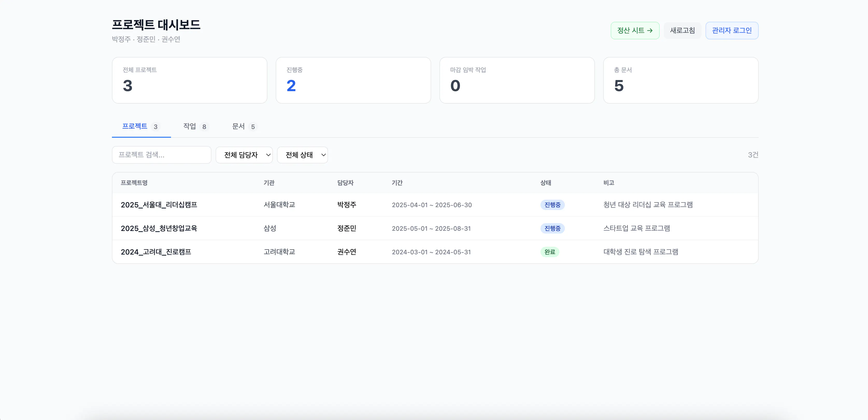Screen dimensions: 868x420
Task: Click 박정주 in the 담당자 column
Action: 347,205
